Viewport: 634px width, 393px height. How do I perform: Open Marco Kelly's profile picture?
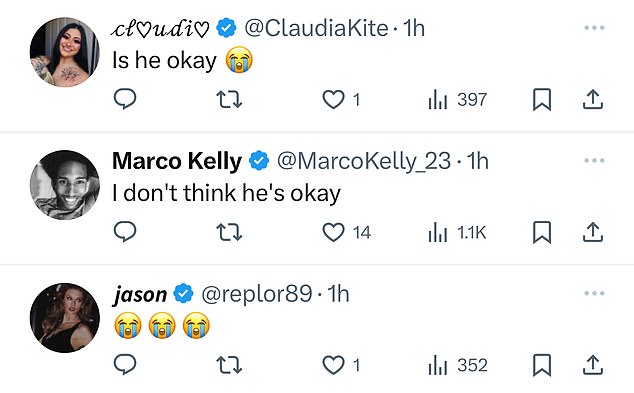[65, 185]
